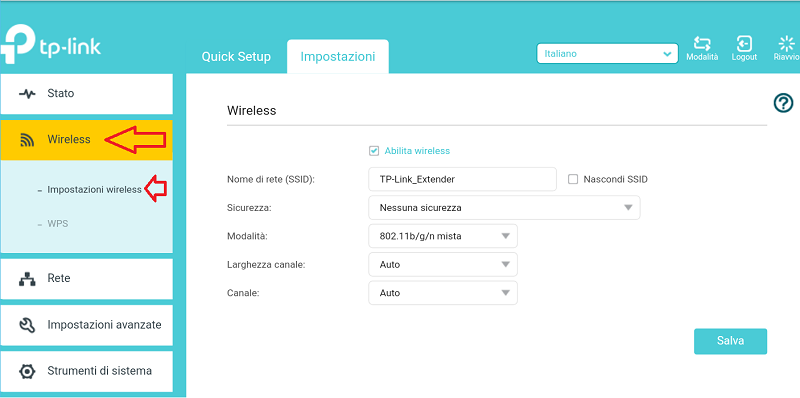The image size is (800, 398).
Task: Click the Canale: label
Action: (x=242, y=293)
